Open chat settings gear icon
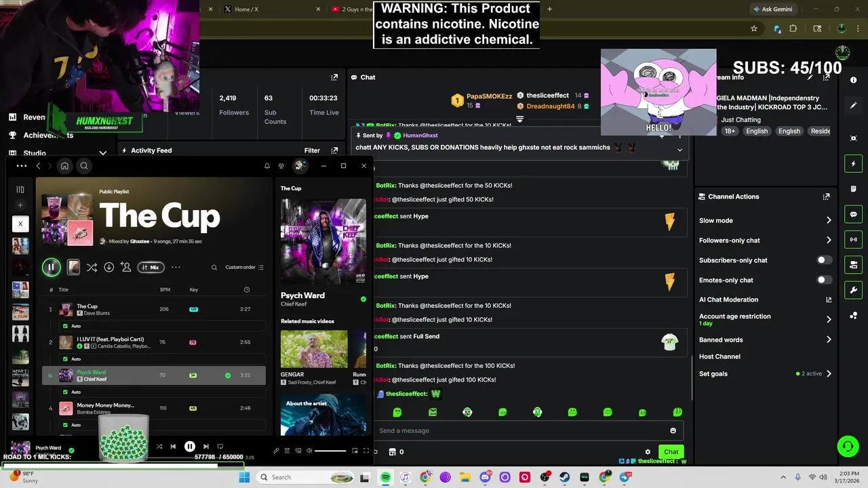 point(648,451)
